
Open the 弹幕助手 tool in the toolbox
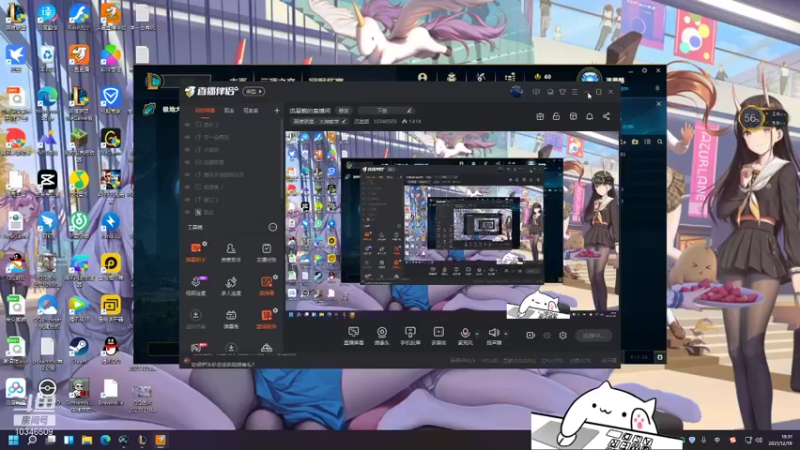195,253
